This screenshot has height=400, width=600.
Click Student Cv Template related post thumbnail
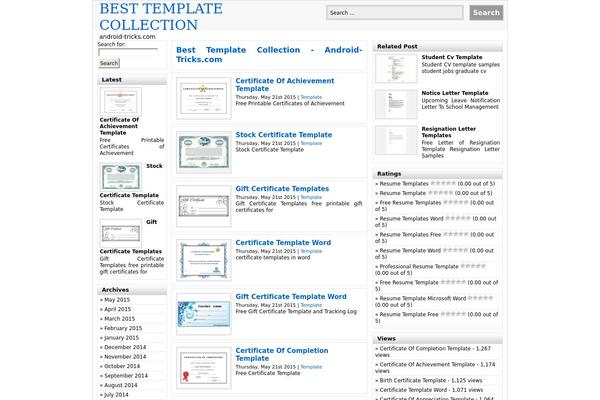(396, 69)
